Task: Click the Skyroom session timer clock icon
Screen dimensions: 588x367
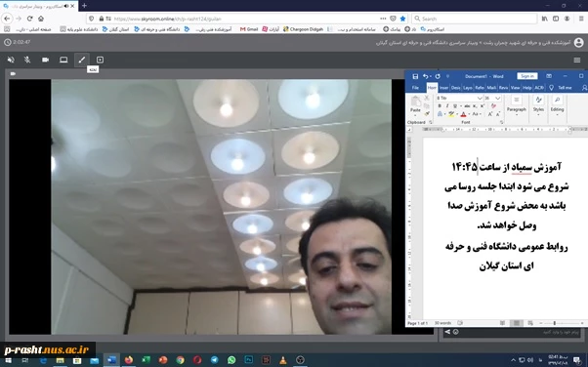Action: [8, 42]
